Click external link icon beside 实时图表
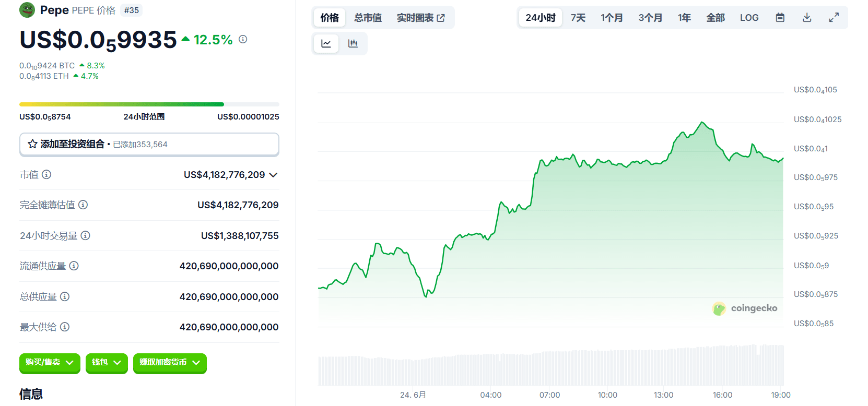The image size is (868, 406). [x=441, y=18]
